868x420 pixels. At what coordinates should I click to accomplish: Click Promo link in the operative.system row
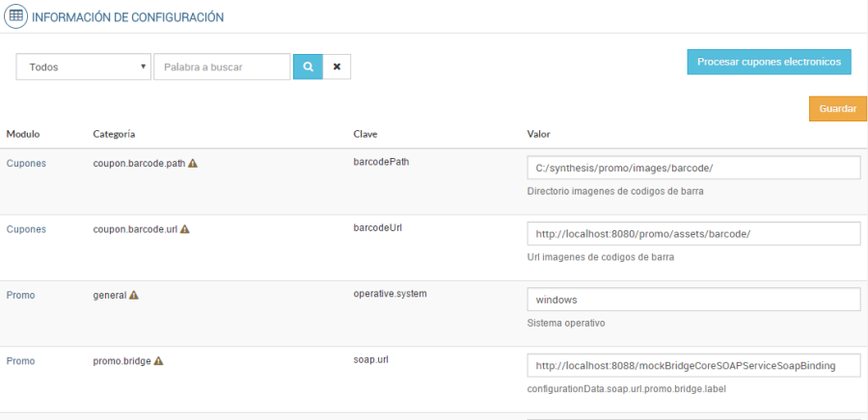(20, 295)
